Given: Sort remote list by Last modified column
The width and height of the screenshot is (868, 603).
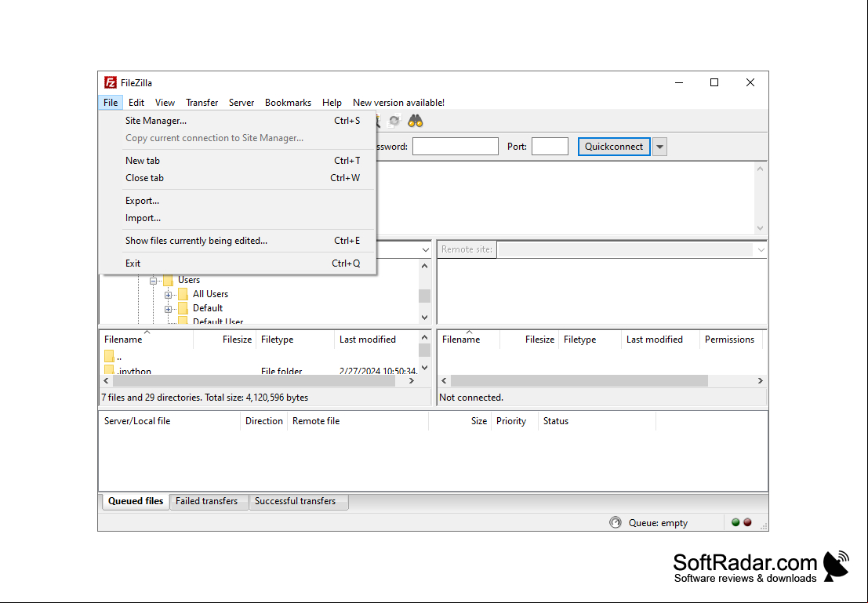Looking at the screenshot, I should (x=660, y=340).
